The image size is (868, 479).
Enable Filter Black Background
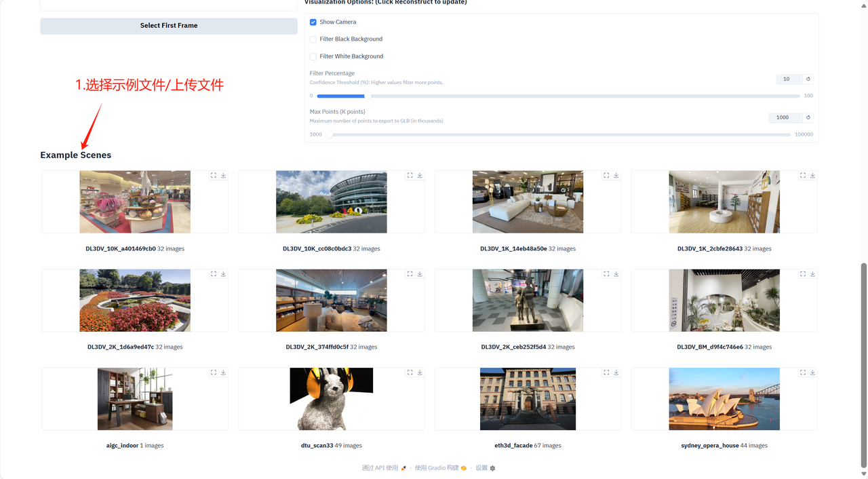coord(313,39)
